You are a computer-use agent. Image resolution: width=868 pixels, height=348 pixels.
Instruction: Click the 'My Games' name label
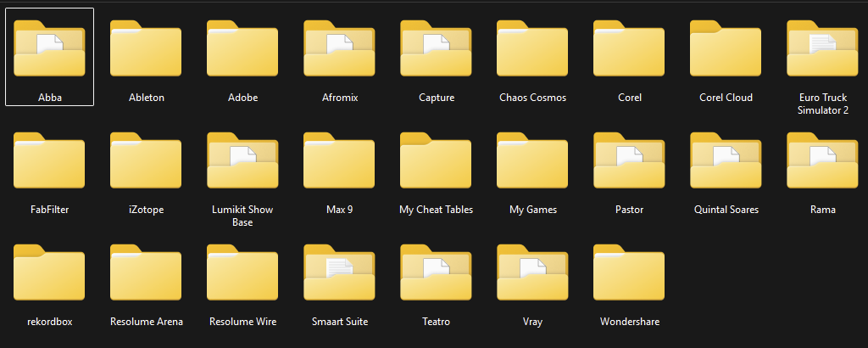point(533,210)
